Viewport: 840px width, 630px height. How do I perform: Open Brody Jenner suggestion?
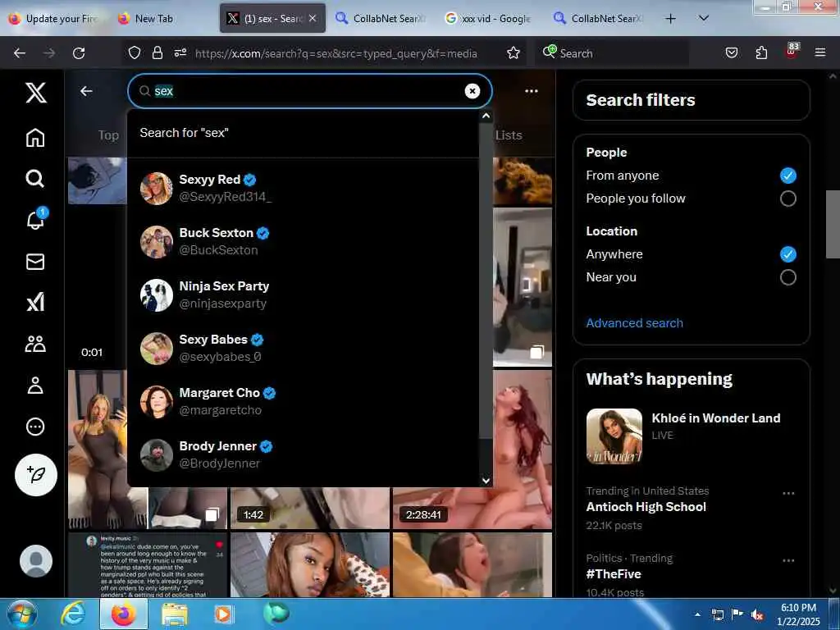click(304, 454)
